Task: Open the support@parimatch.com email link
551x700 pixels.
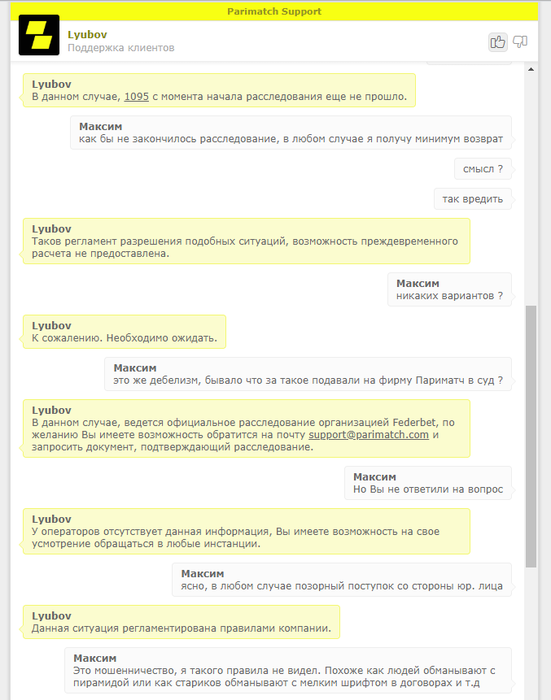Action: [368, 434]
